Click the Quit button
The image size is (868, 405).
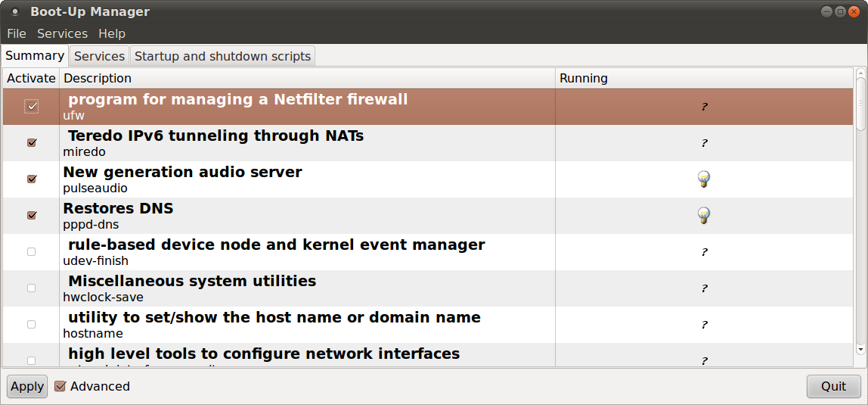coord(834,386)
